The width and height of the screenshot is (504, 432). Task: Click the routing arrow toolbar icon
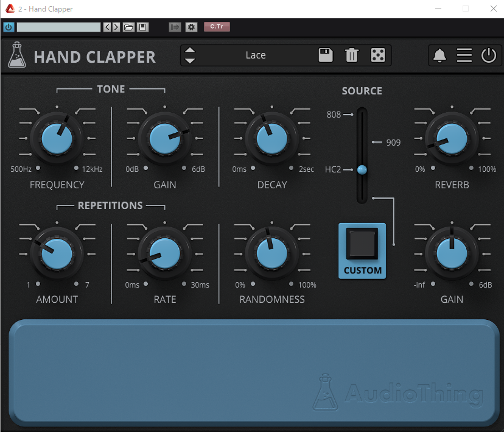175,27
